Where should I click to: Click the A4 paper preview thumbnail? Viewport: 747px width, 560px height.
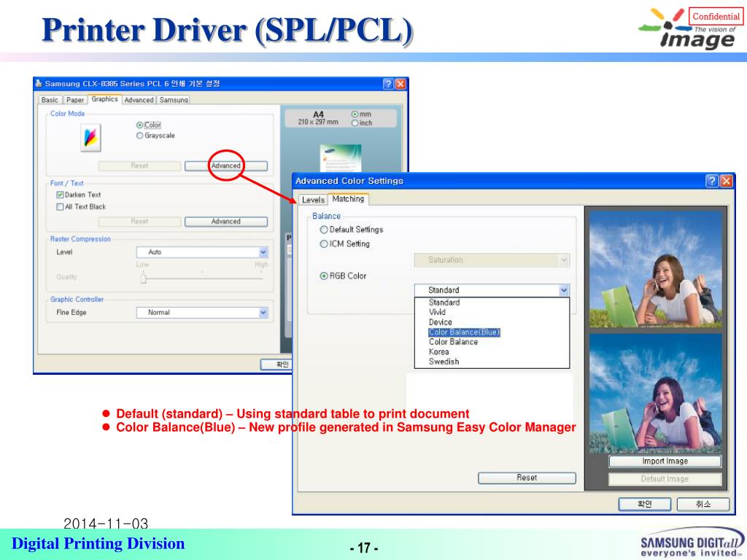point(341,158)
